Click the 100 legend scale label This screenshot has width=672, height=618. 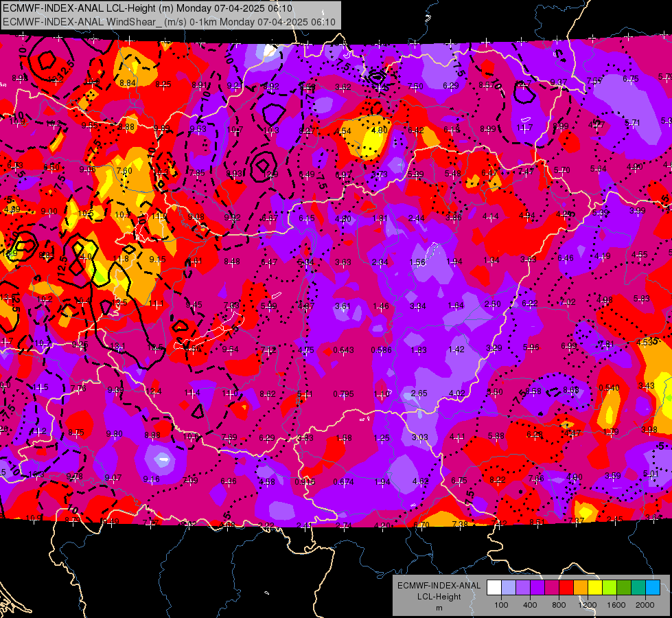click(501, 605)
